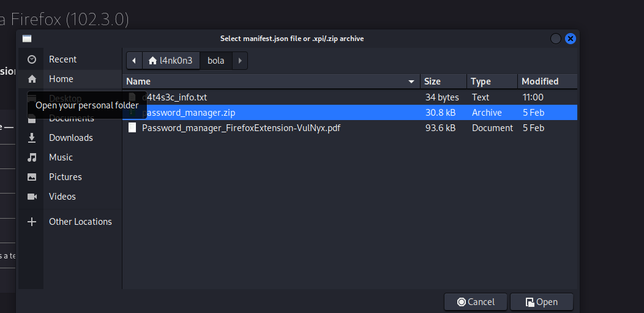Screen dimensions: 644x313
Task: Click the plus icon for Other Locations
Action: [x=32, y=222]
